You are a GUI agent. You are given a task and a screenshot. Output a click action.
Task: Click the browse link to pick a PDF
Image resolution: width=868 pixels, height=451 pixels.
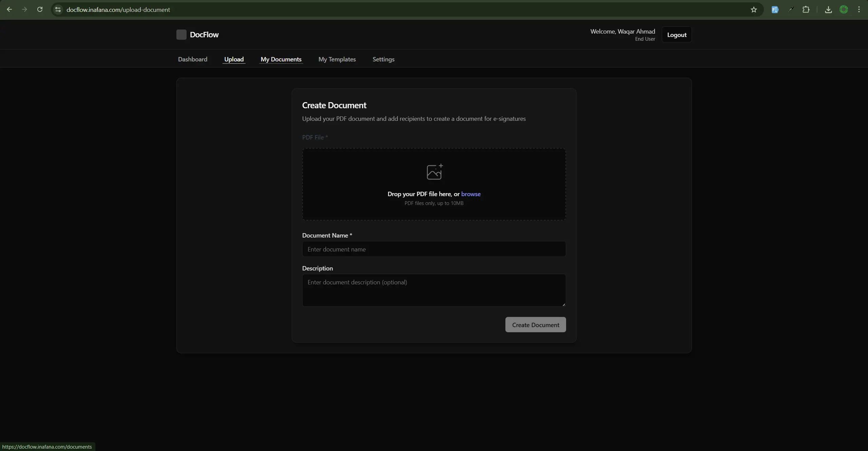[470, 194]
